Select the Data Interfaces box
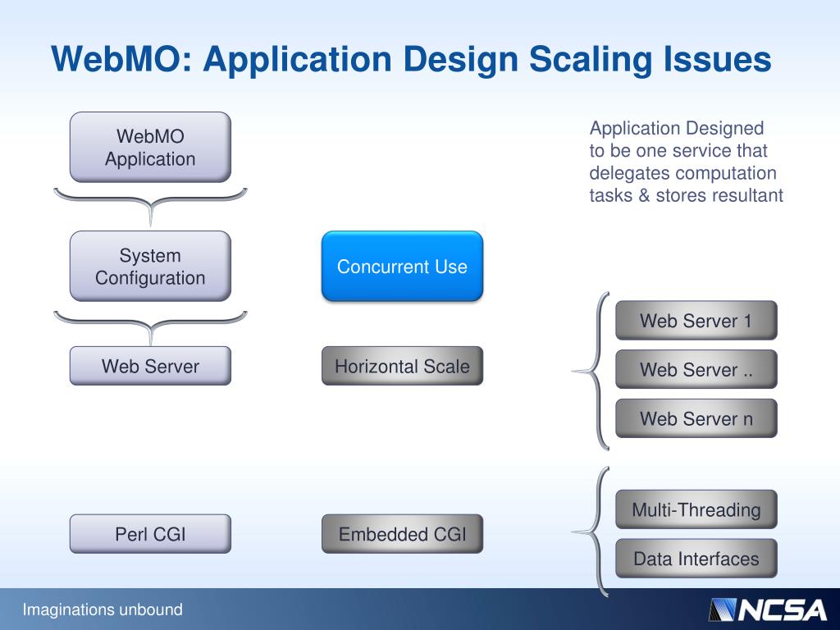This screenshot has height=630, width=840. (696, 558)
